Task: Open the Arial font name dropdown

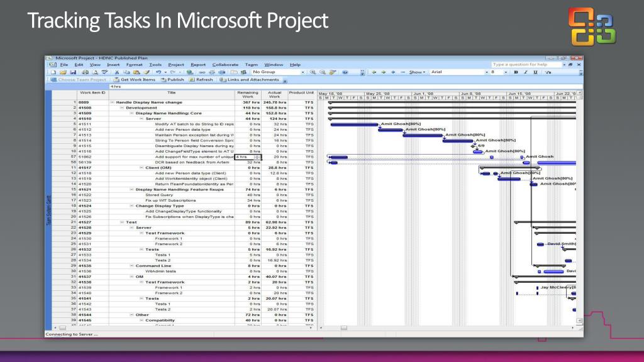Action: click(x=487, y=72)
